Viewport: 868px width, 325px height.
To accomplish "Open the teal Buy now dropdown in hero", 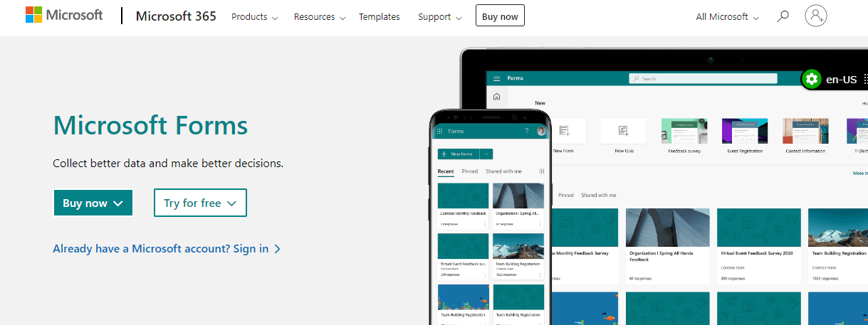I will click(93, 203).
